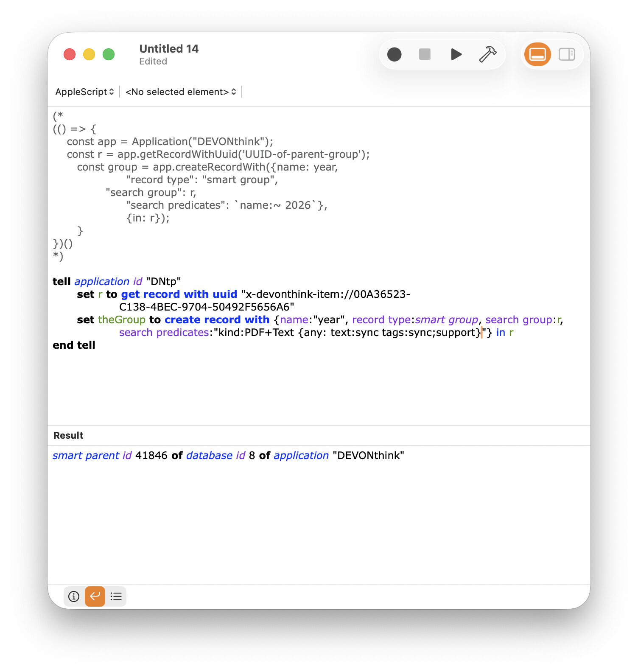The width and height of the screenshot is (638, 672).
Task: Expand the "No selected element" popup
Action: (181, 92)
